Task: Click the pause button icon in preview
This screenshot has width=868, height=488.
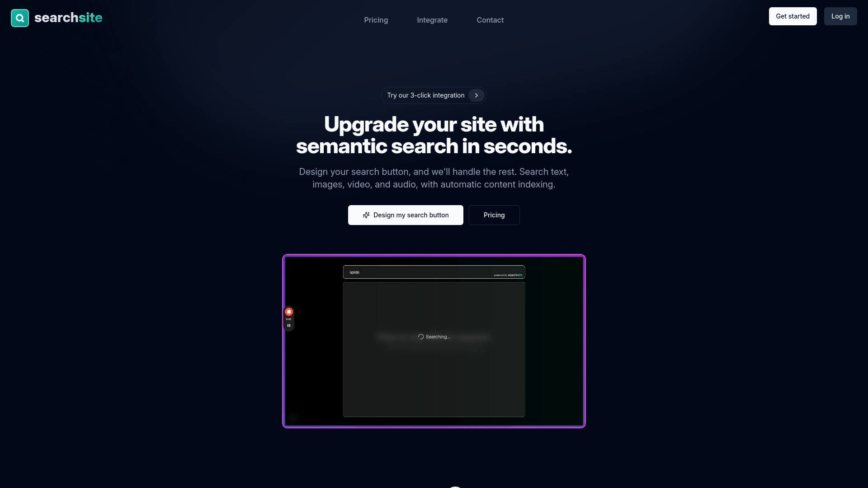Action: (288, 325)
